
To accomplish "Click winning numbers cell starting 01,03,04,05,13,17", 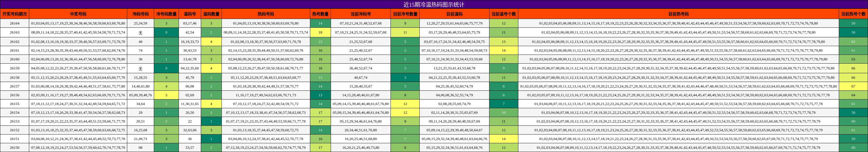I will coord(78,23).
